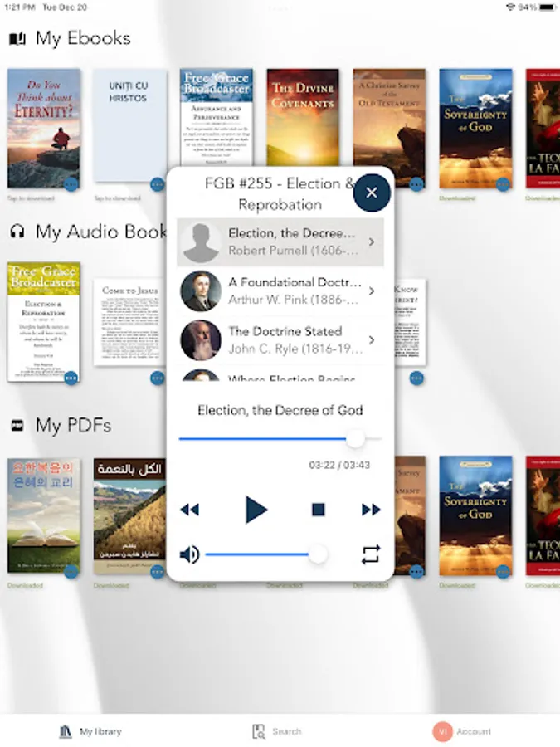
Task: Open more options on Come to Jesus audiobook
Action: pyautogui.click(x=157, y=378)
